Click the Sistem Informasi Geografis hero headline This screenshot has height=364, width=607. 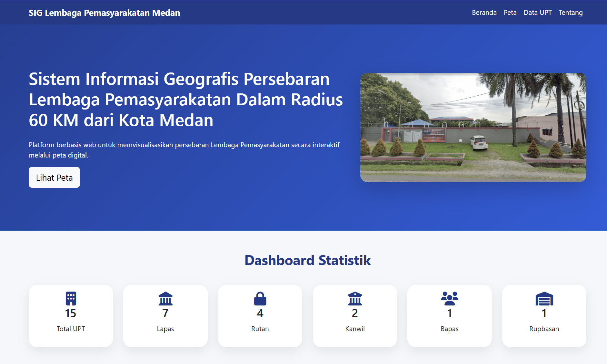pos(186,100)
